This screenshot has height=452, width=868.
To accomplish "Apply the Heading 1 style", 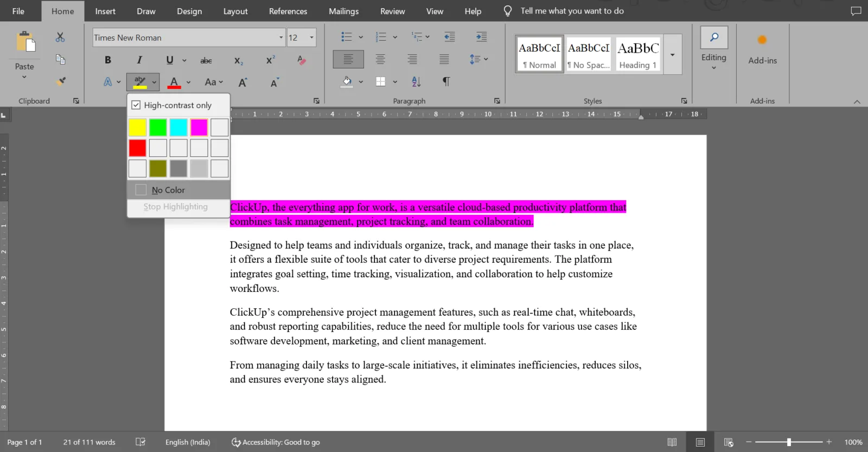I will 638,54.
